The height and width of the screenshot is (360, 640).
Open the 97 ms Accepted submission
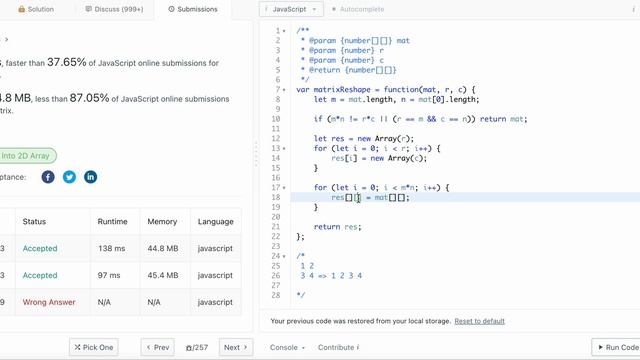(x=40, y=276)
